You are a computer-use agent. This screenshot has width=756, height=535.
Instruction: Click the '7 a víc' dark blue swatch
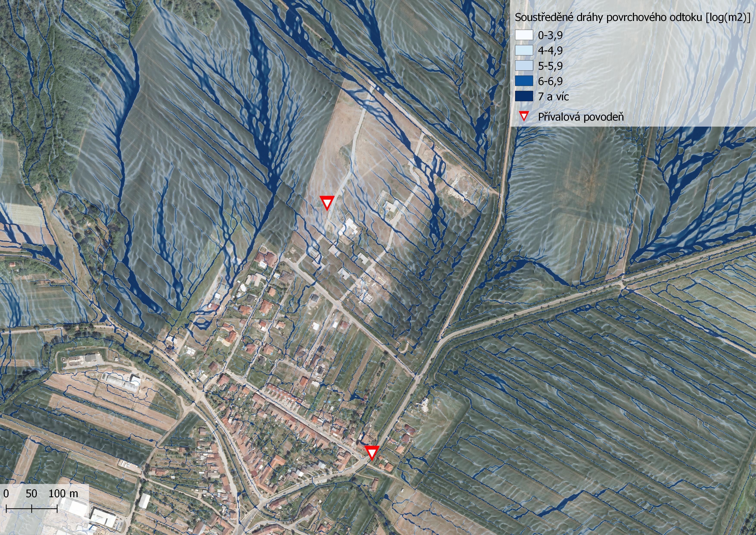[524, 96]
